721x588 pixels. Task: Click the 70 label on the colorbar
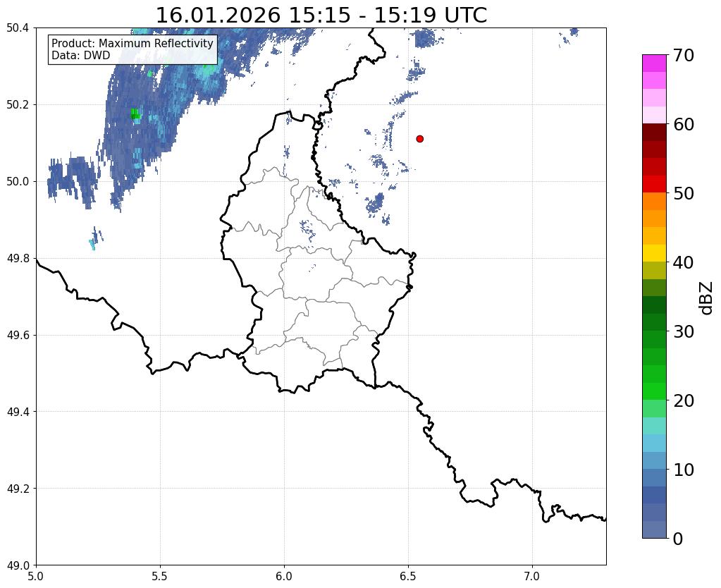[684, 55]
